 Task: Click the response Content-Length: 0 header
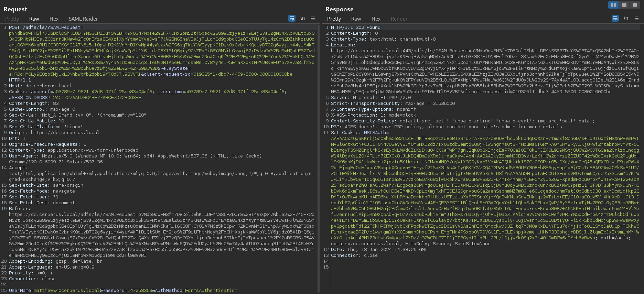click(x=354, y=33)
